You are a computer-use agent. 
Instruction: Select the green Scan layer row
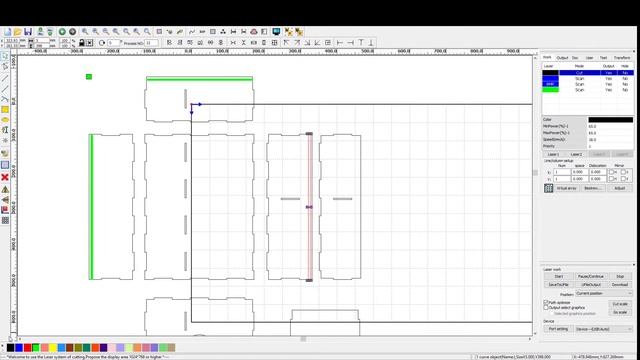click(x=588, y=90)
